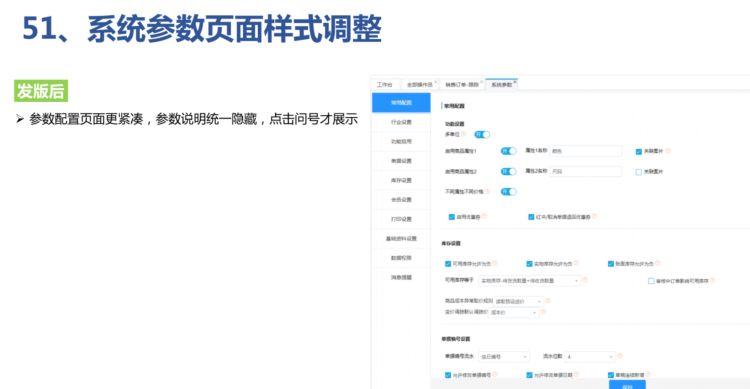The height and width of the screenshot is (389, 750).
Task: Close the 全部操作员 tab
Action: (x=436, y=82)
